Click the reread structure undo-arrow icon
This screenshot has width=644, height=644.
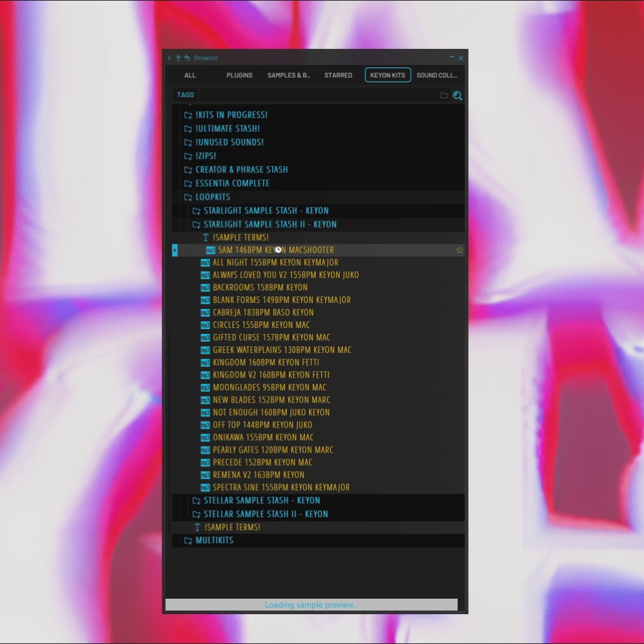(187, 58)
